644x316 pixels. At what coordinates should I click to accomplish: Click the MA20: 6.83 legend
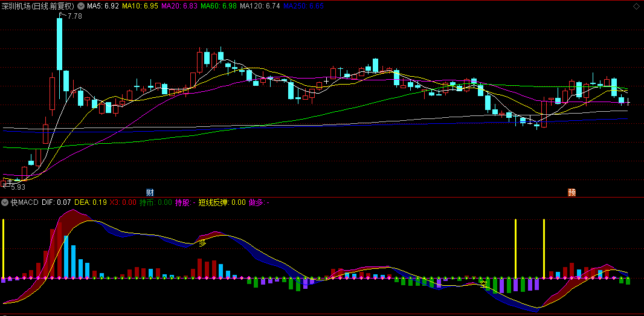pos(179,6)
